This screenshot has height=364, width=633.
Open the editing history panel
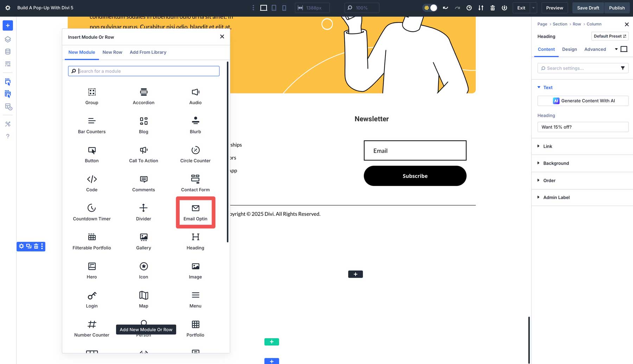pos(469,7)
